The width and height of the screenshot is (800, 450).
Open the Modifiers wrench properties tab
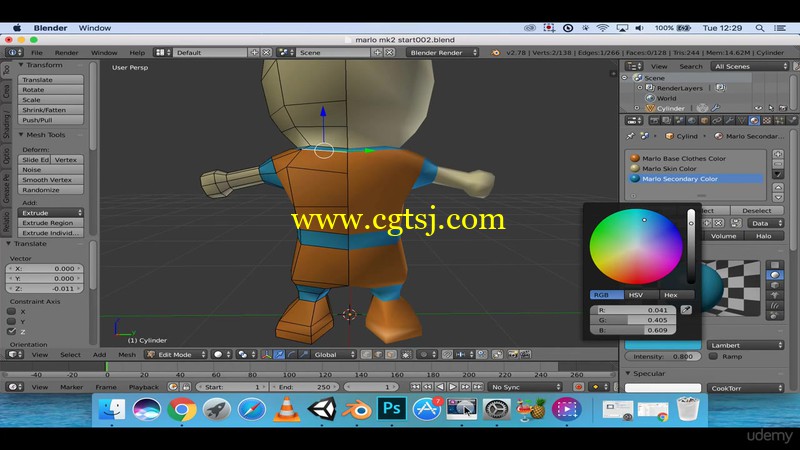[x=729, y=120]
